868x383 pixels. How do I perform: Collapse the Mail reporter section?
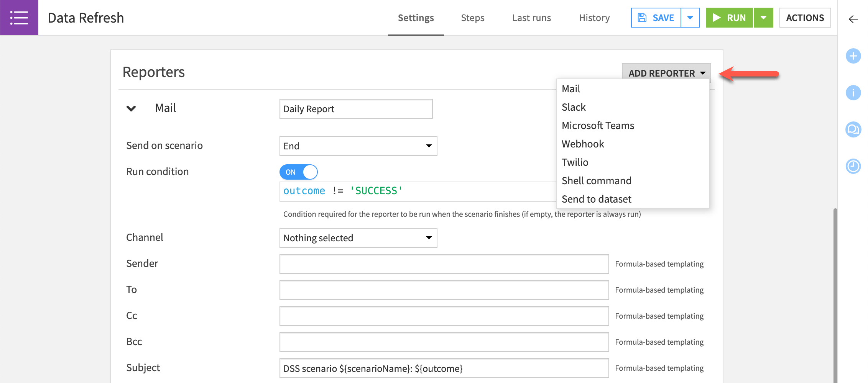click(131, 108)
